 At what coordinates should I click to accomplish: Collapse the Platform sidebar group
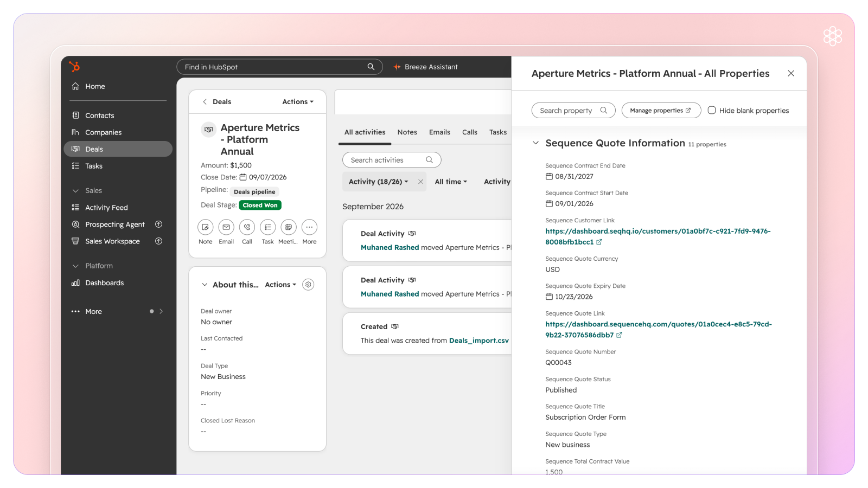(x=75, y=266)
